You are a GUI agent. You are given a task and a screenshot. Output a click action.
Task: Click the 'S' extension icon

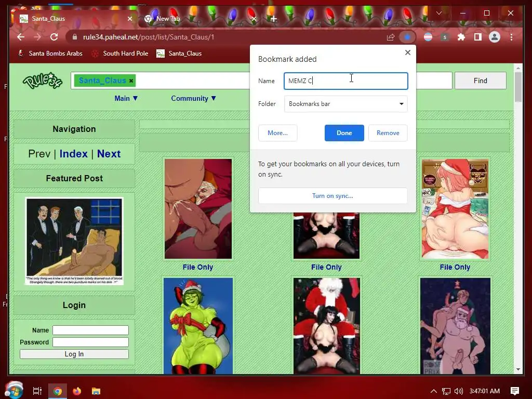coord(445,37)
